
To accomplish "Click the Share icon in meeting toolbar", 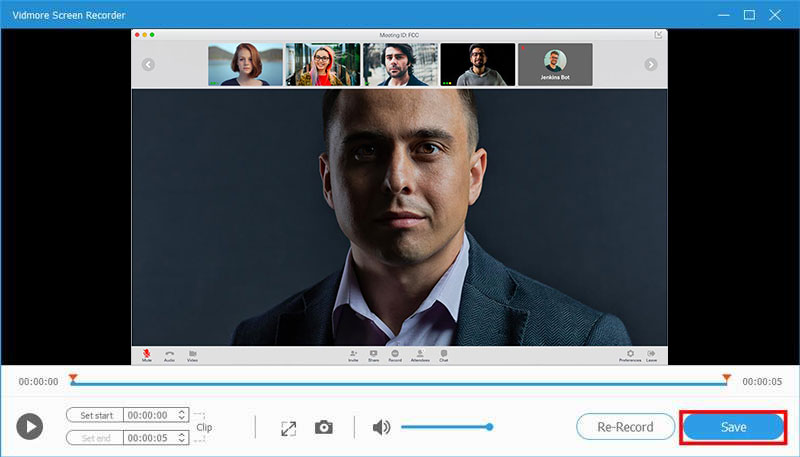I will [x=373, y=354].
